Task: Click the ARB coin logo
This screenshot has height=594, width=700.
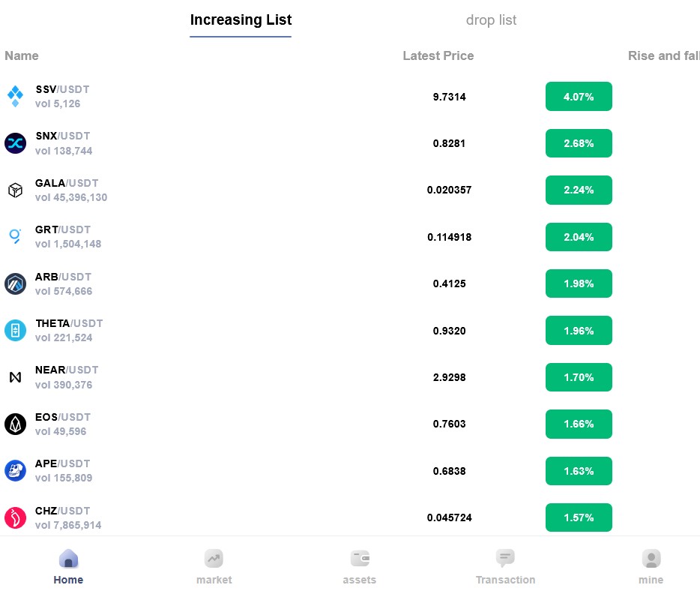Action: click(x=15, y=283)
